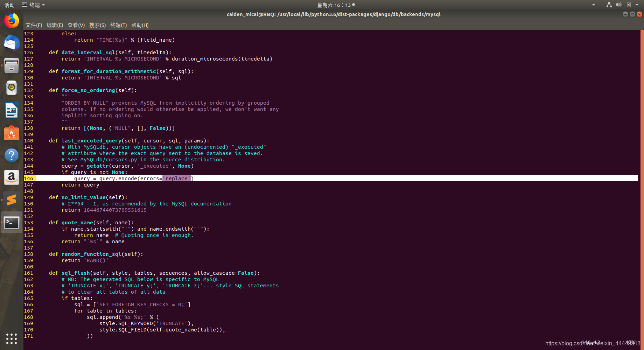Expand the system menu arrow top right

click(x=637, y=5)
